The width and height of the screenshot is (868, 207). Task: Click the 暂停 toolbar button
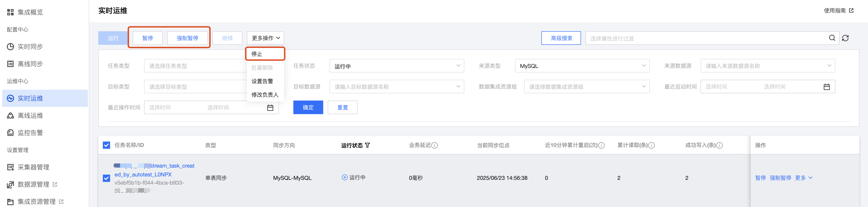coord(148,38)
